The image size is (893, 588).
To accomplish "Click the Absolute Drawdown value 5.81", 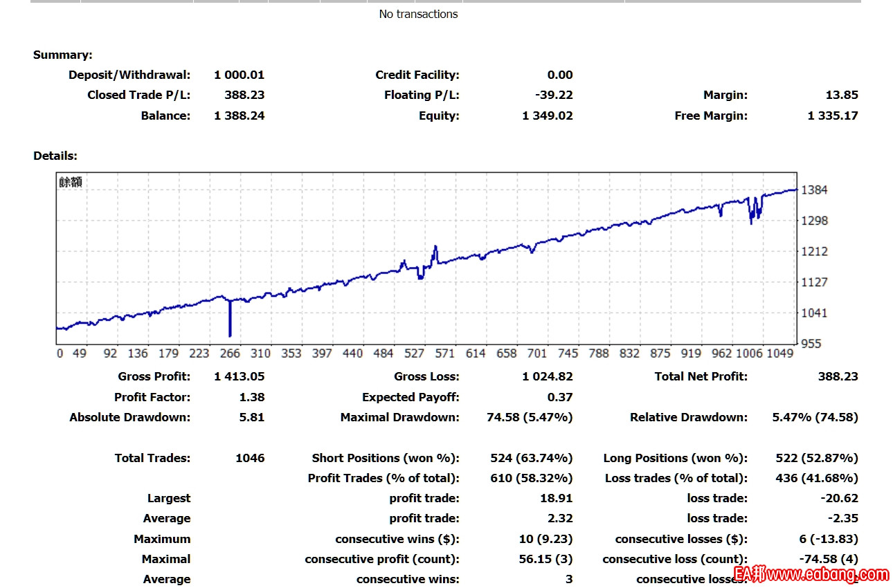I will pyautogui.click(x=252, y=417).
